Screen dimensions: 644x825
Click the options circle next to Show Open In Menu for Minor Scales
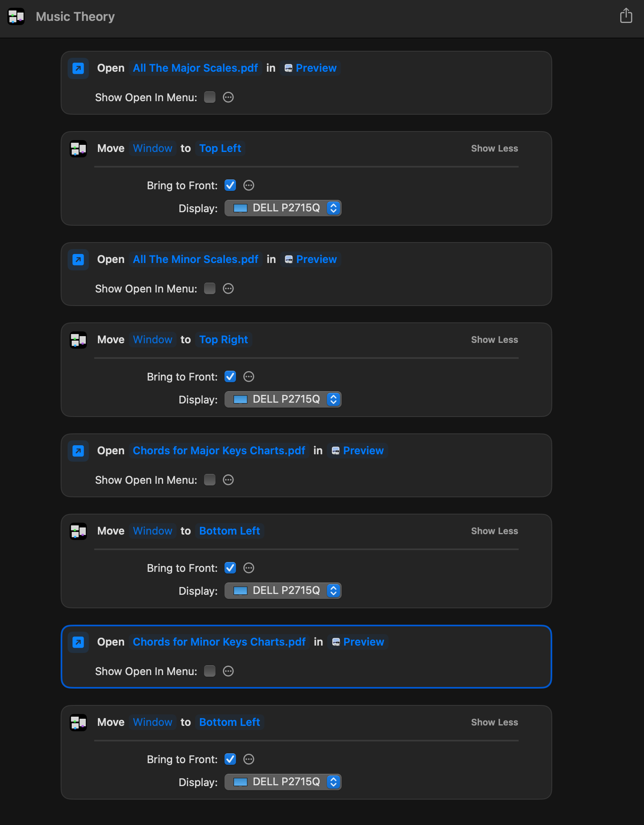[228, 288]
